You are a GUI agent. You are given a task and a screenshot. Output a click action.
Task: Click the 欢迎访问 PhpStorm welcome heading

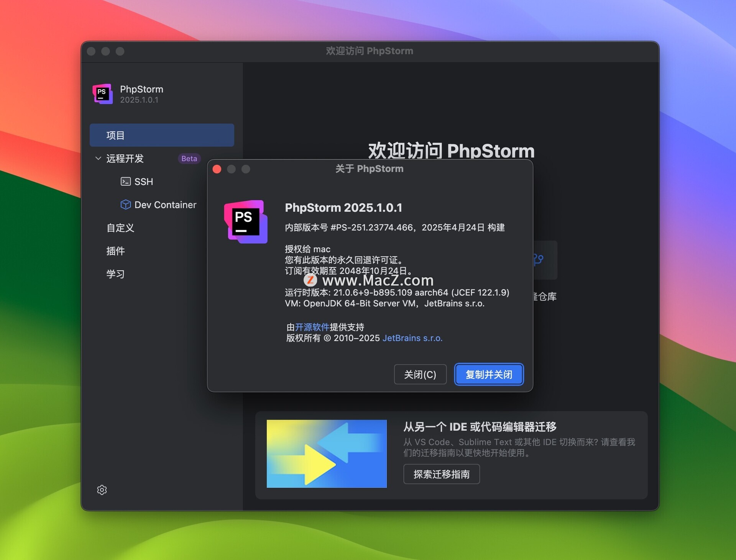click(451, 150)
